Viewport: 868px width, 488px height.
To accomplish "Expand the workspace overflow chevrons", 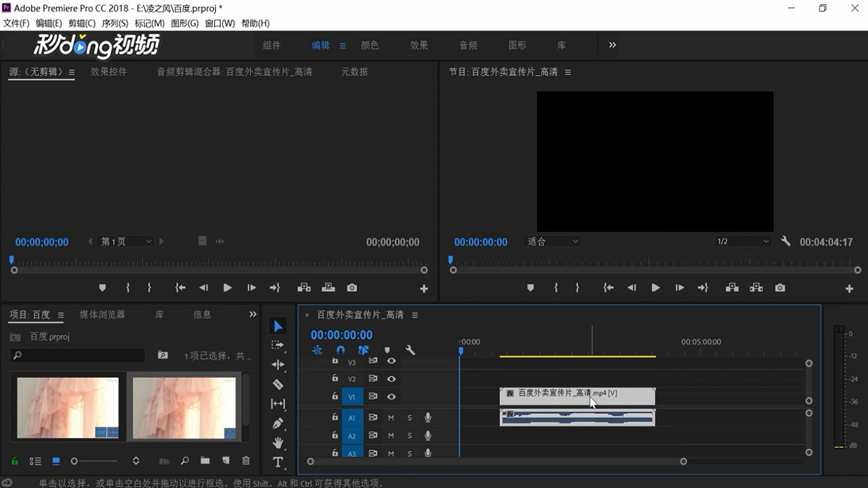I will (x=612, y=45).
